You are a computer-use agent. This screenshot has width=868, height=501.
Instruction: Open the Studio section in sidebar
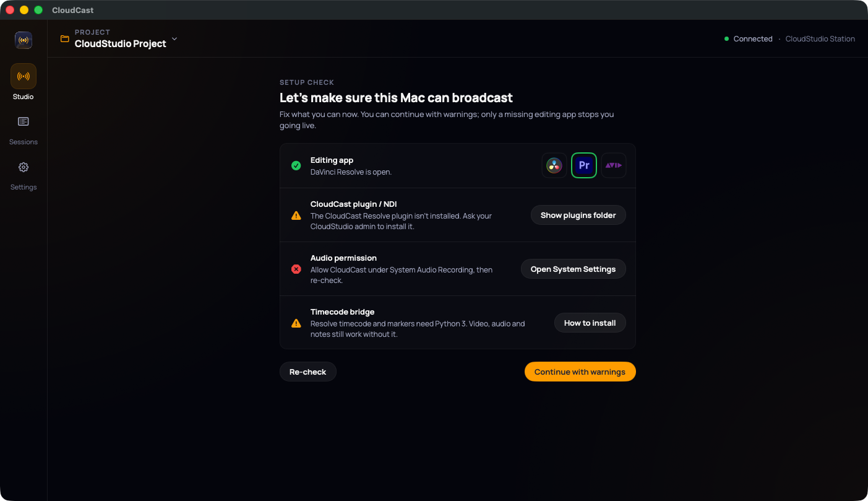(24, 82)
